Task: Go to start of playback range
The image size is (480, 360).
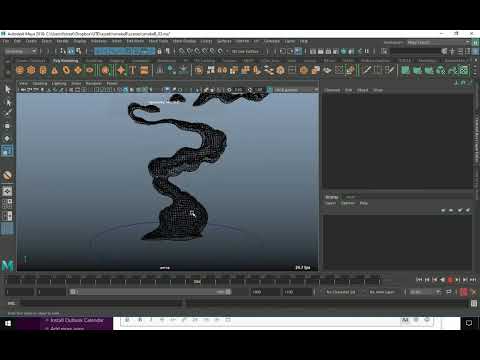Action: (x=419, y=280)
